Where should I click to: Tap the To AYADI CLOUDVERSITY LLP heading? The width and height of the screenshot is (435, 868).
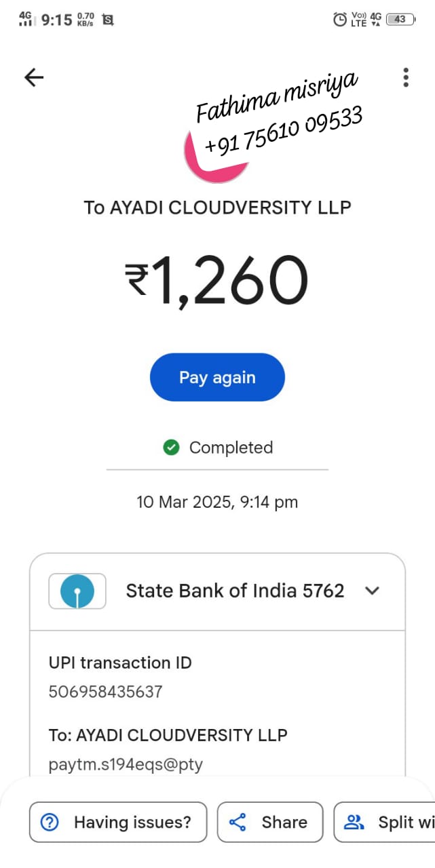[x=217, y=208]
